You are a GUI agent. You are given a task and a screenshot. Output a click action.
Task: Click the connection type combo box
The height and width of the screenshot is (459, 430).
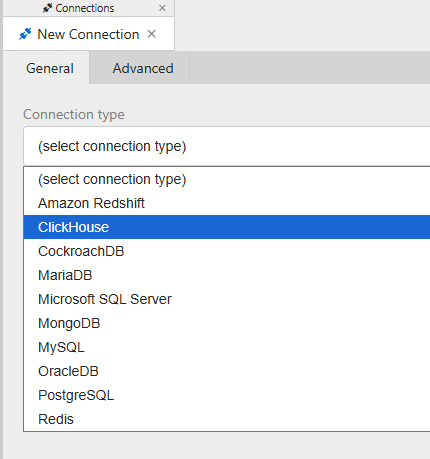point(227,146)
